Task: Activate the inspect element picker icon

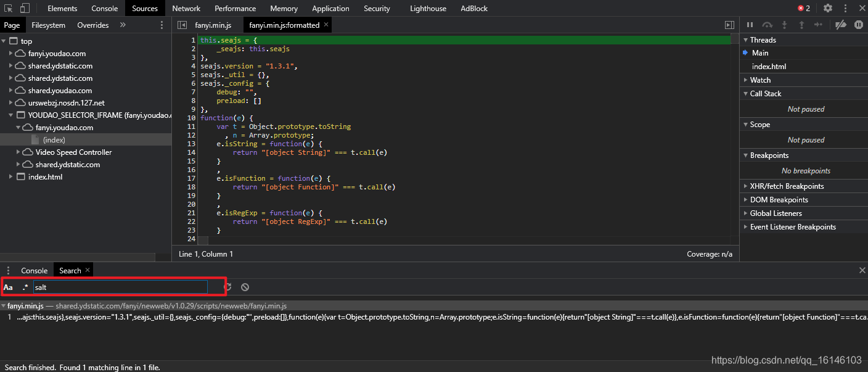Action: 9,9
